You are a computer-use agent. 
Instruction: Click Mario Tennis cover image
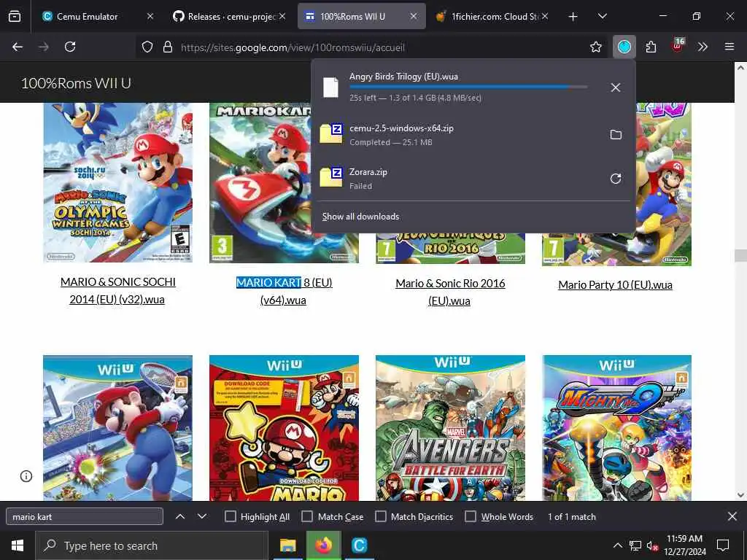click(x=117, y=427)
